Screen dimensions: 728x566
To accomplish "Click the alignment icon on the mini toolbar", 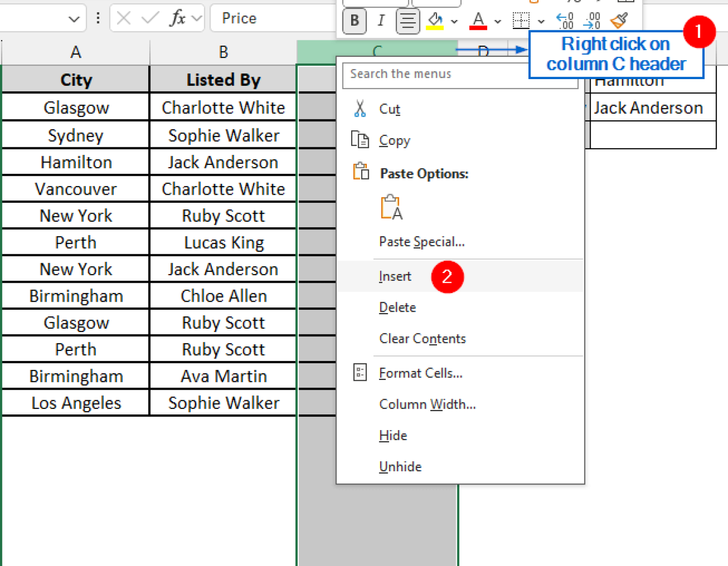I will click(x=408, y=21).
